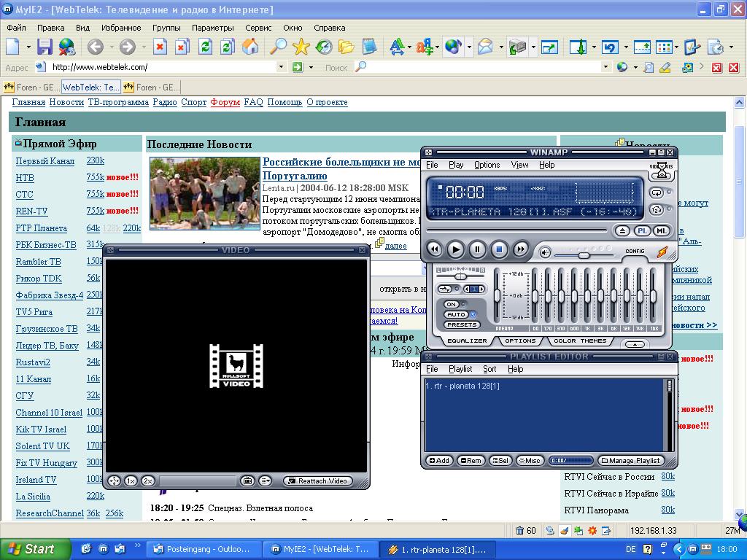Image resolution: width=747 pixels, height=560 pixels.
Task: Adjust the Winamp volume slider
Action: tap(583, 256)
